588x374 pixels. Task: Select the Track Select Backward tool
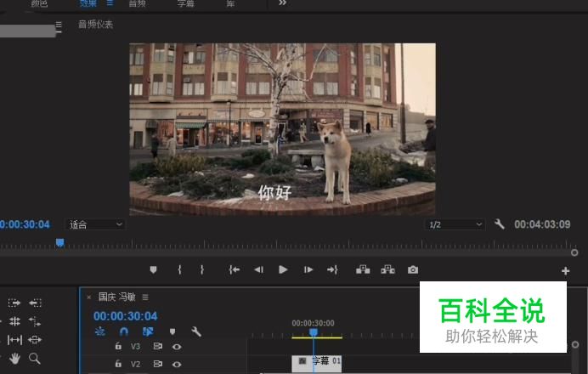point(35,303)
